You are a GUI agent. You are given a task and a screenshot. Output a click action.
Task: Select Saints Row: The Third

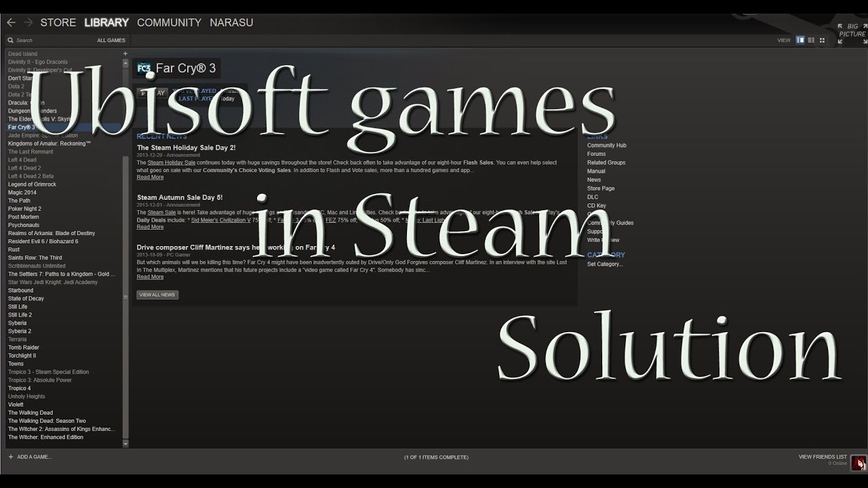coord(35,258)
